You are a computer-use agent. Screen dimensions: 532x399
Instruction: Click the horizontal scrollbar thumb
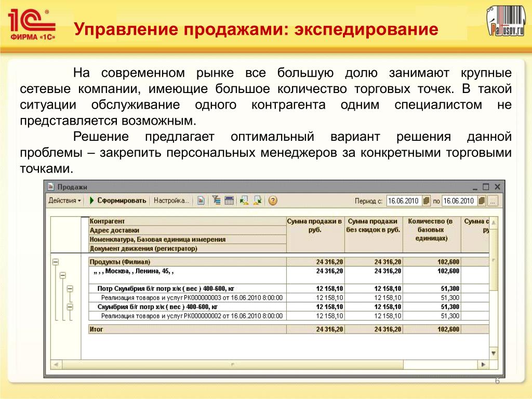pyautogui.click(x=233, y=364)
